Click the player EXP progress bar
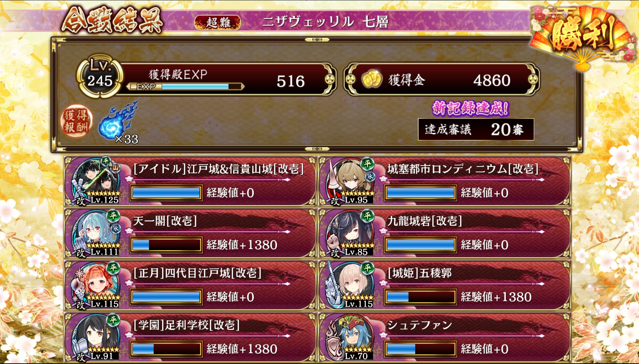The height and width of the screenshot is (364, 639). pyautogui.click(x=185, y=87)
